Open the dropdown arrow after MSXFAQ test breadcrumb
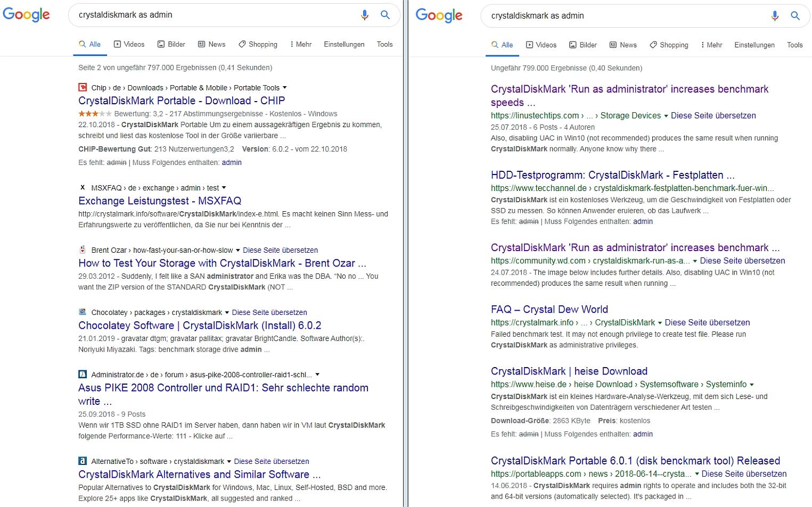812x507 pixels. coord(224,188)
